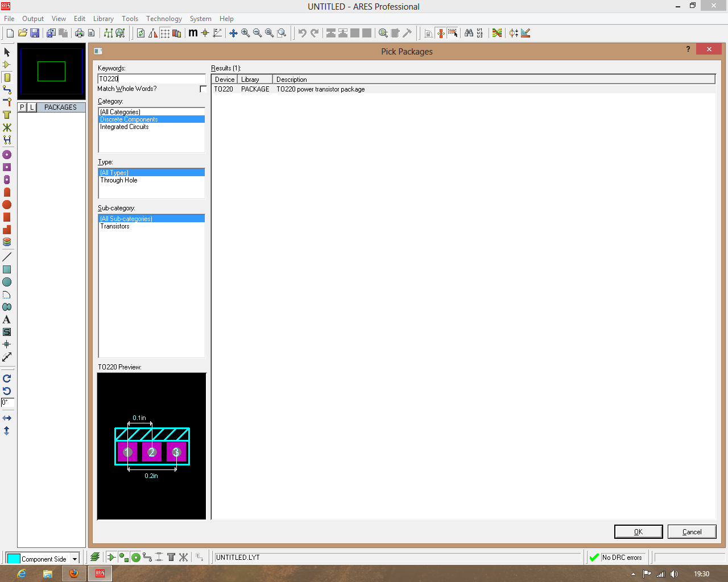
Task: Open Firefox from the taskbar
Action: click(73, 573)
